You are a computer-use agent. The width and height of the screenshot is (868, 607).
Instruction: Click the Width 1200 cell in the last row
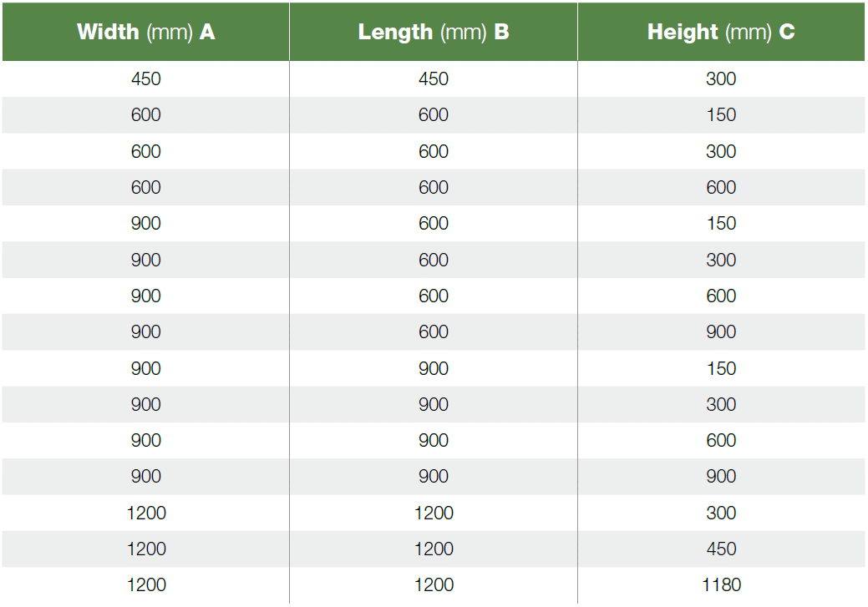pyautogui.click(x=146, y=584)
